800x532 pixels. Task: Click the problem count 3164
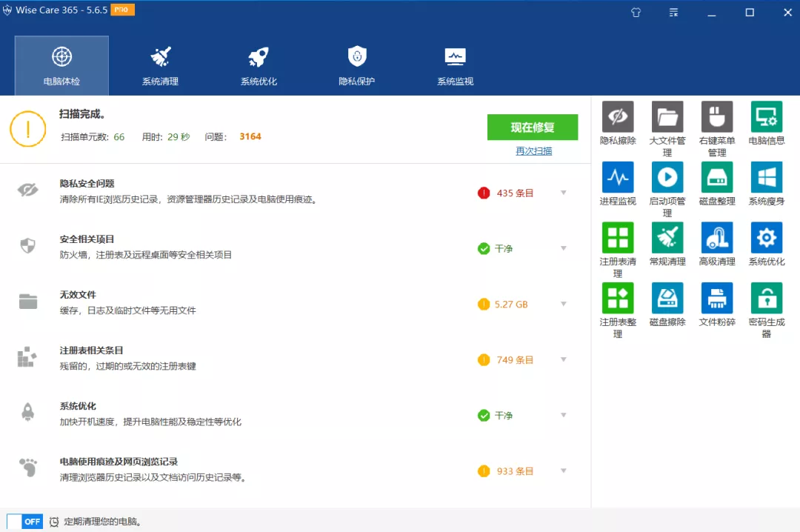(250, 136)
